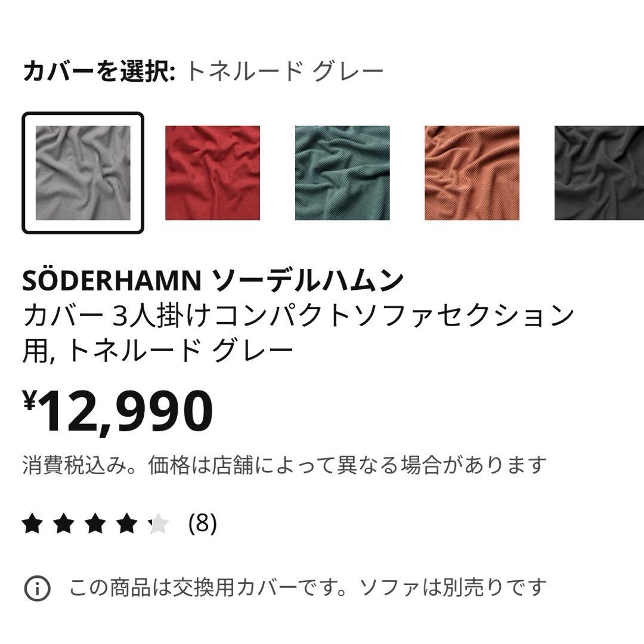Click the third rating star

click(95, 524)
